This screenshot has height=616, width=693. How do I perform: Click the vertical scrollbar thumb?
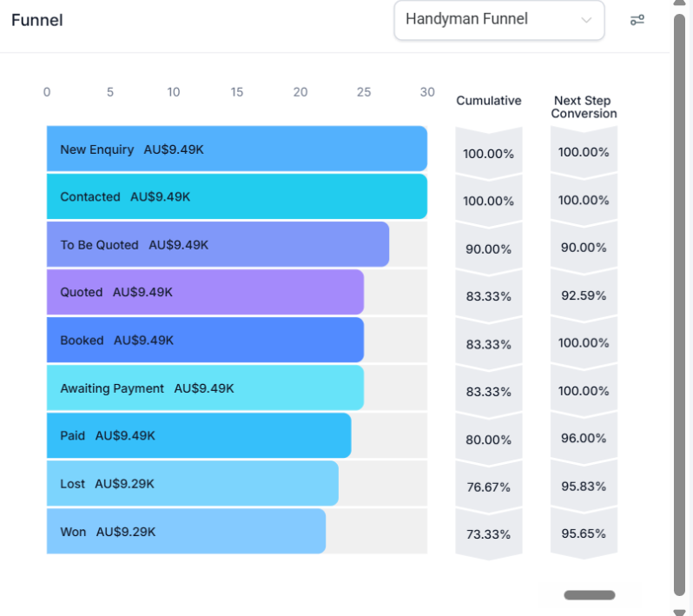coord(679,305)
